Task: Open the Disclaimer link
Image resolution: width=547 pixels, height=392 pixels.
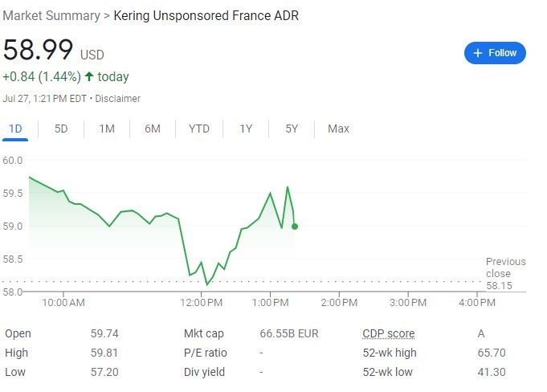Action: click(x=118, y=99)
